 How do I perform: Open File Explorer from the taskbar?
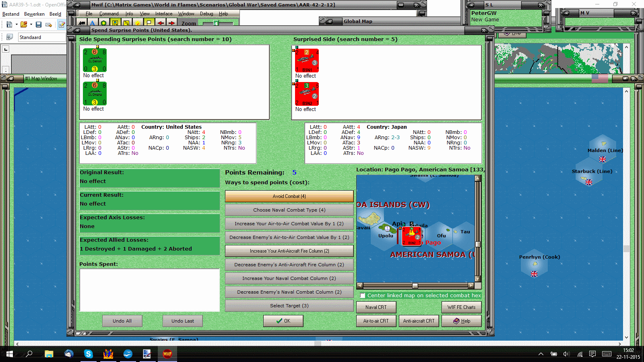[49, 354]
